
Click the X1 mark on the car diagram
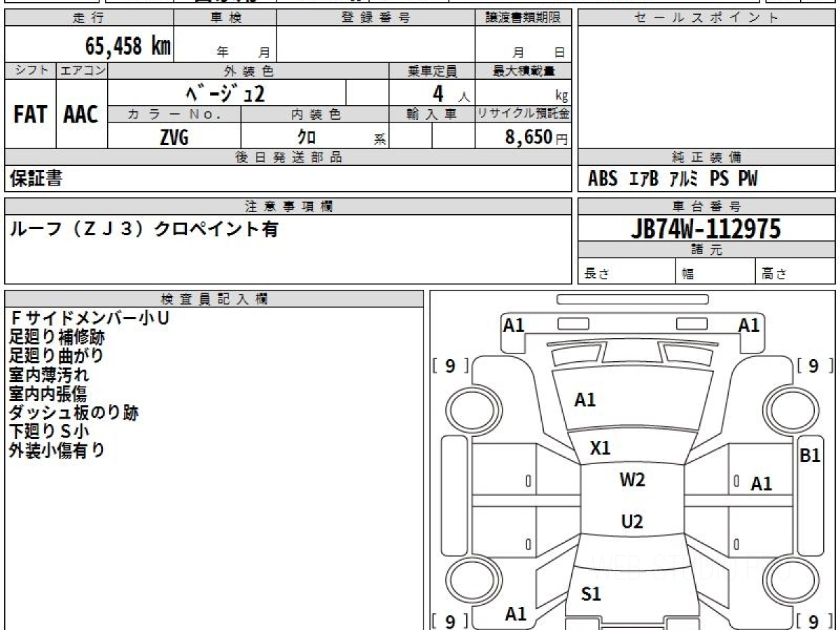600,448
